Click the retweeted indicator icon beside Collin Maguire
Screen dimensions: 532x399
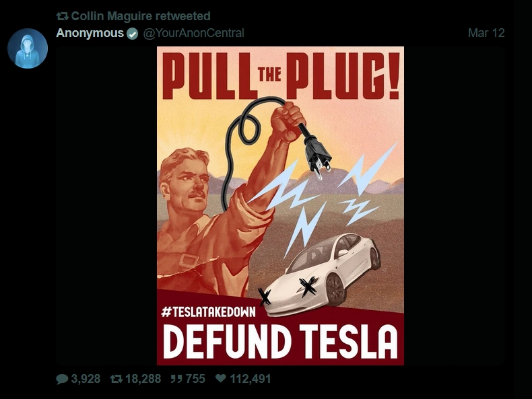63,16
